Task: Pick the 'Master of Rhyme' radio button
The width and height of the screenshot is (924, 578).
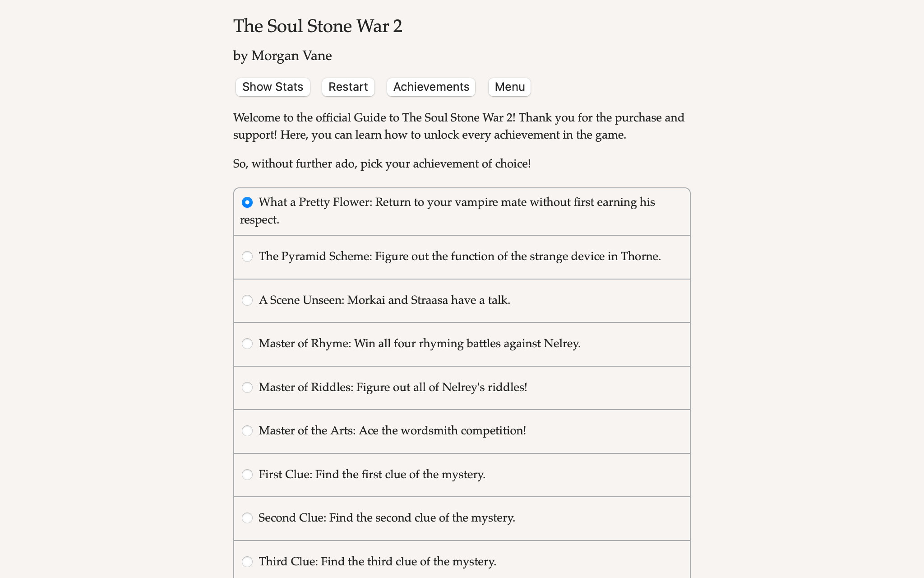Action: 247,344
